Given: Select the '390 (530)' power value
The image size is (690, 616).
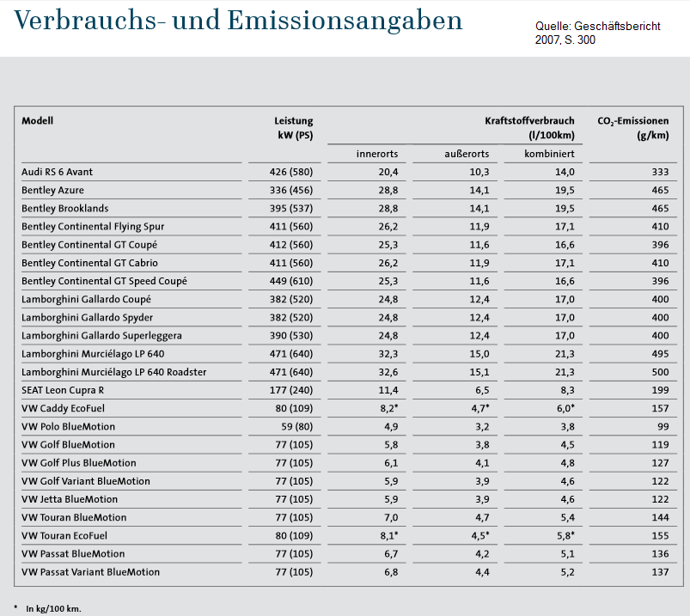Looking at the screenshot, I should tap(291, 335).
